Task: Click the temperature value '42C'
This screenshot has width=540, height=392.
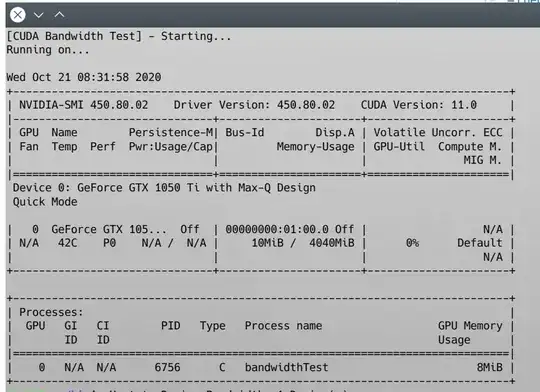Action: click(68, 243)
